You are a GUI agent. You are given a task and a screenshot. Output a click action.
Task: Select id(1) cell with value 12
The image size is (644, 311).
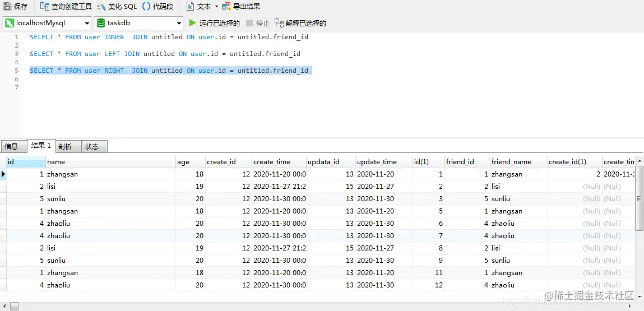click(429, 285)
